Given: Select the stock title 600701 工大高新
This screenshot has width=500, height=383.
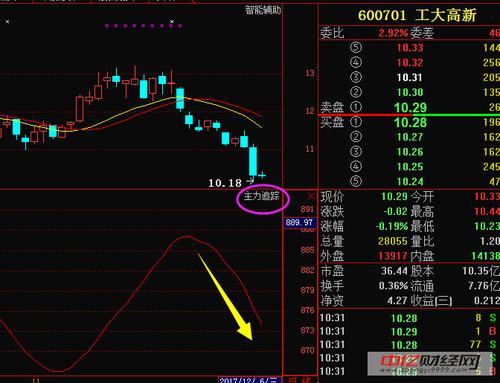Looking at the screenshot, I should [x=417, y=15].
